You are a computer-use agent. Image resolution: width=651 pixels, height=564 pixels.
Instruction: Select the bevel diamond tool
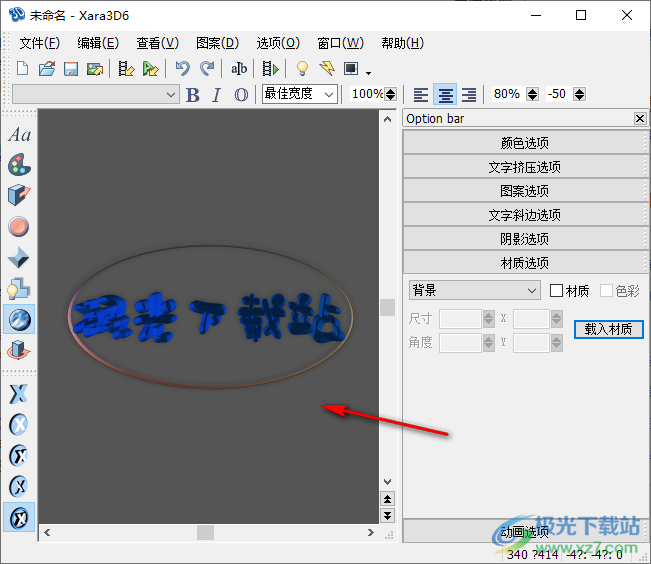point(19,258)
